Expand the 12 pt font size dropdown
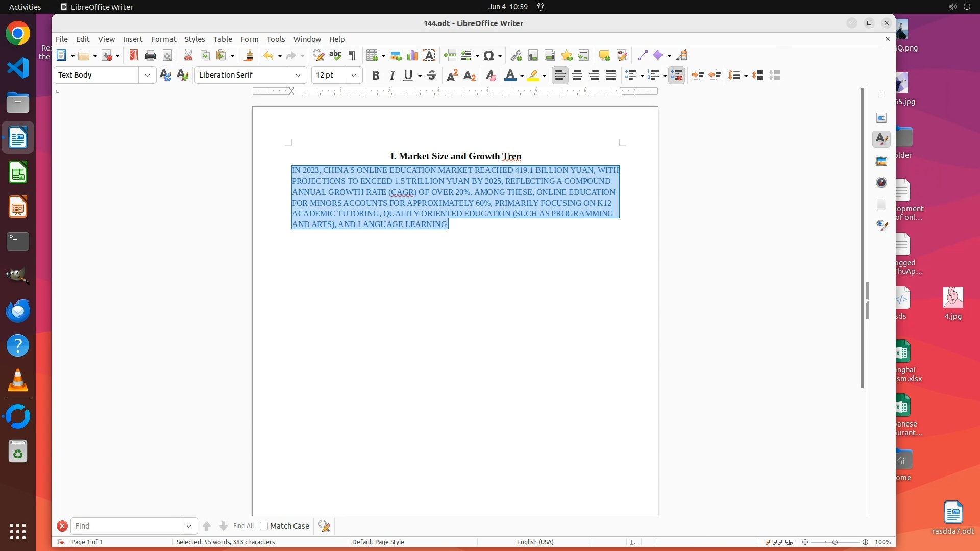 (x=353, y=75)
